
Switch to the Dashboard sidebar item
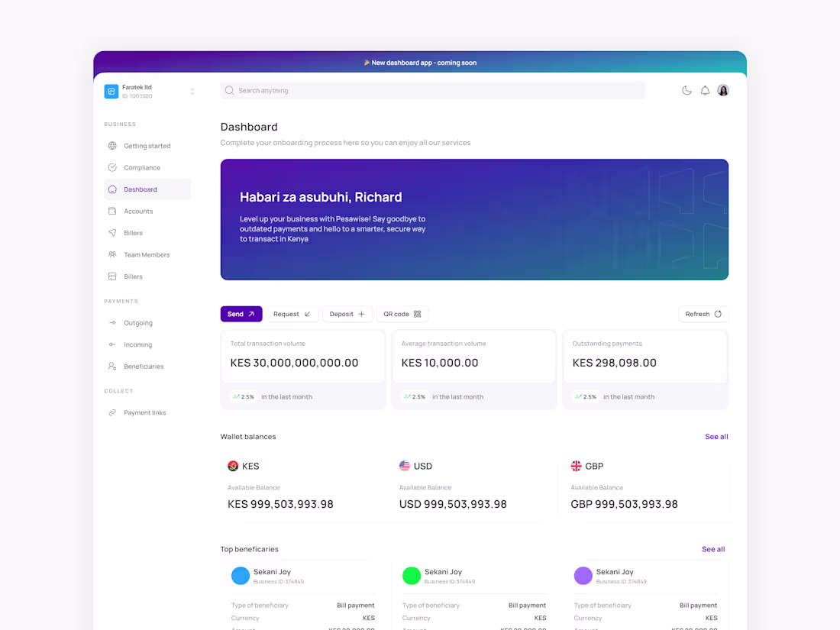(x=141, y=189)
